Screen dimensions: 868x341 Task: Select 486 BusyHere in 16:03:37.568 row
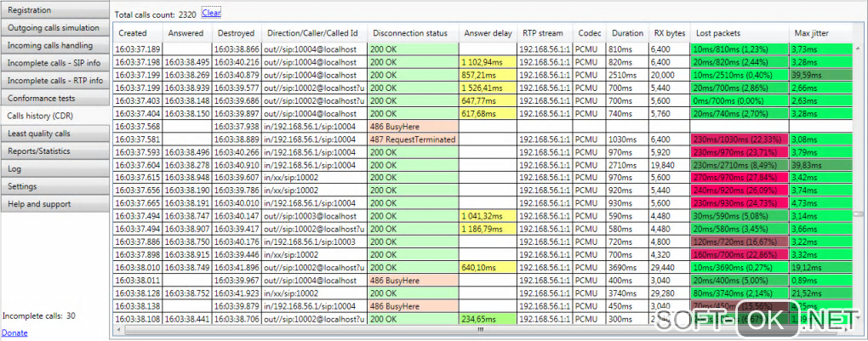point(413,126)
